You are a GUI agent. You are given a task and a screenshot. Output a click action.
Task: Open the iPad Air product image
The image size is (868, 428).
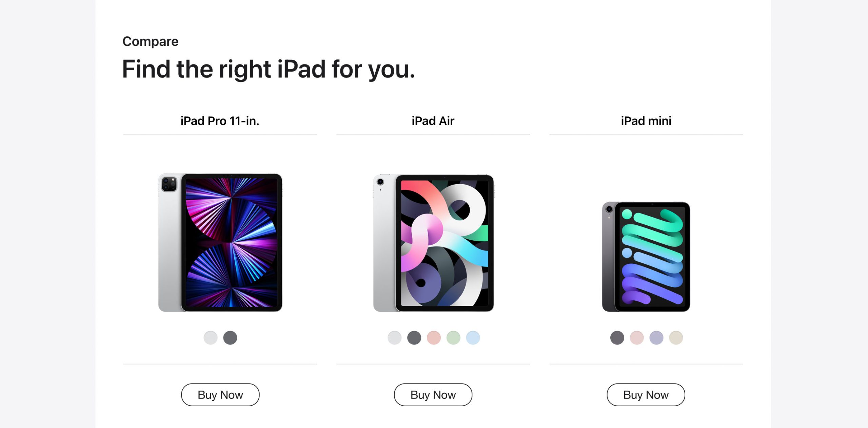[433, 243]
